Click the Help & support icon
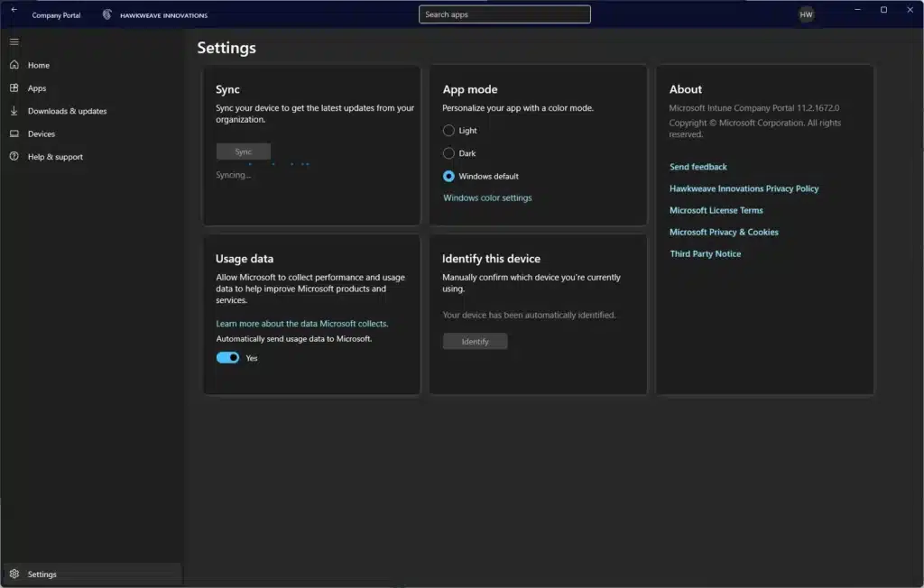 coord(14,157)
